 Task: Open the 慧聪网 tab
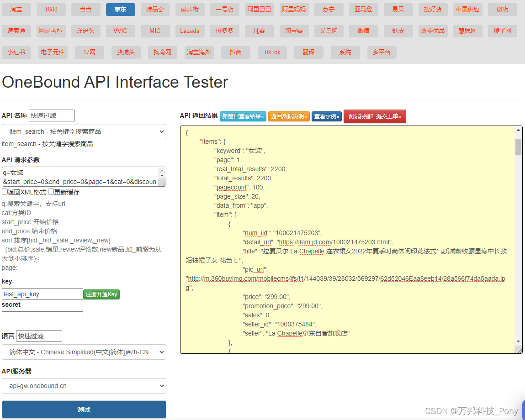pos(468,31)
